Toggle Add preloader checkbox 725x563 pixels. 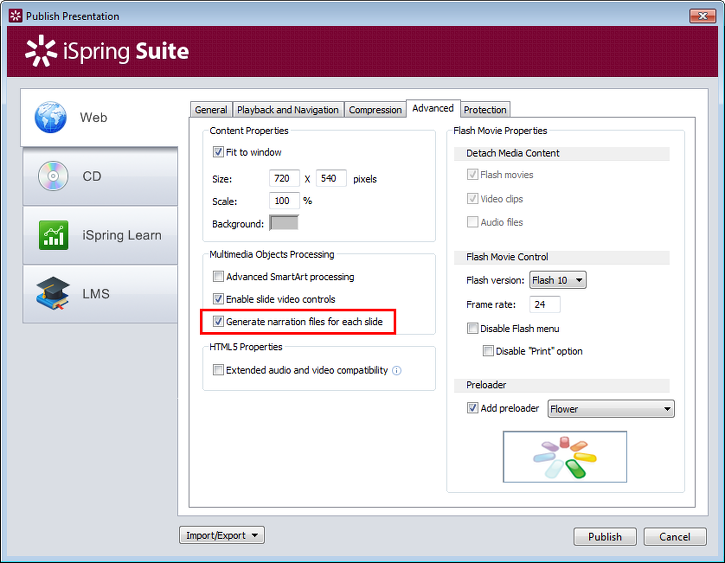click(473, 408)
